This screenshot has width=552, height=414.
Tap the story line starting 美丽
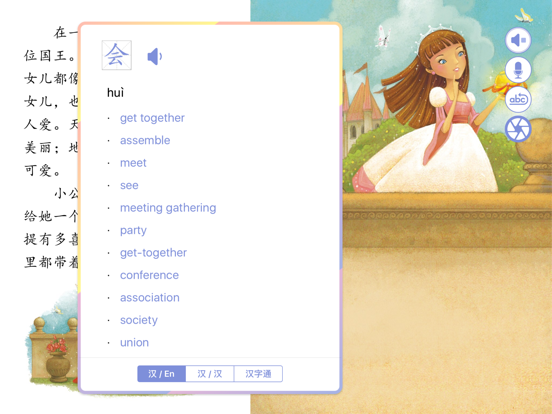pyautogui.click(x=50, y=148)
